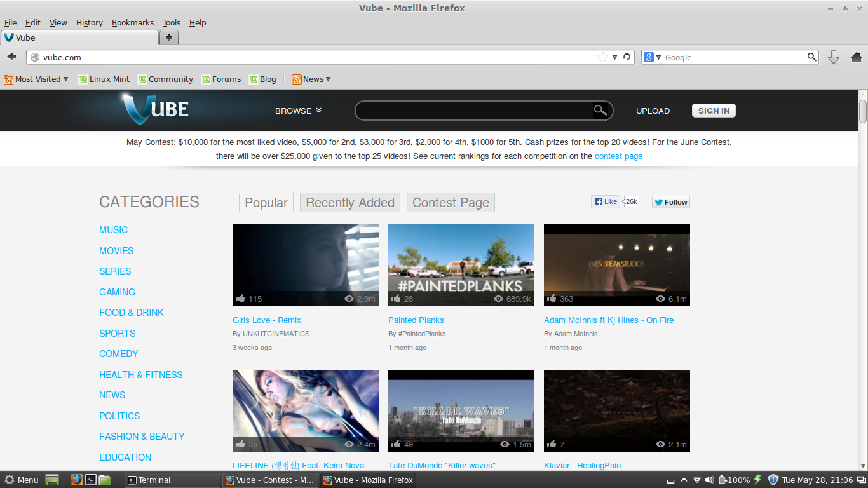Viewport: 868px width, 488px height.
Task: Click the Facebook Like button
Action: pyautogui.click(x=606, y=202)
